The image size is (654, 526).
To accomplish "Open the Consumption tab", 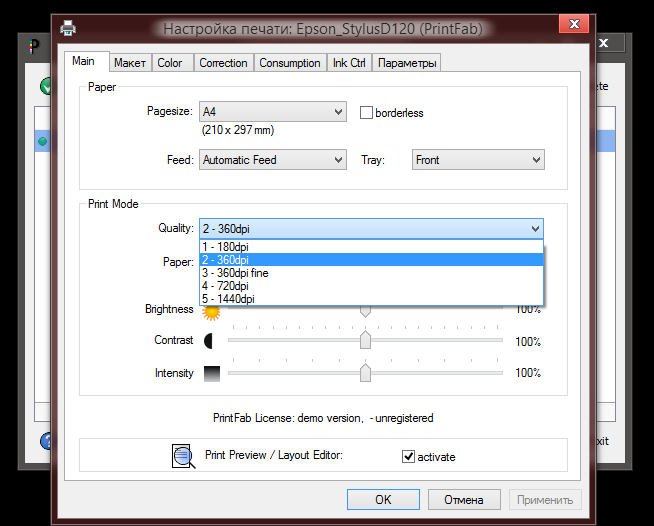I will [290, 63].
